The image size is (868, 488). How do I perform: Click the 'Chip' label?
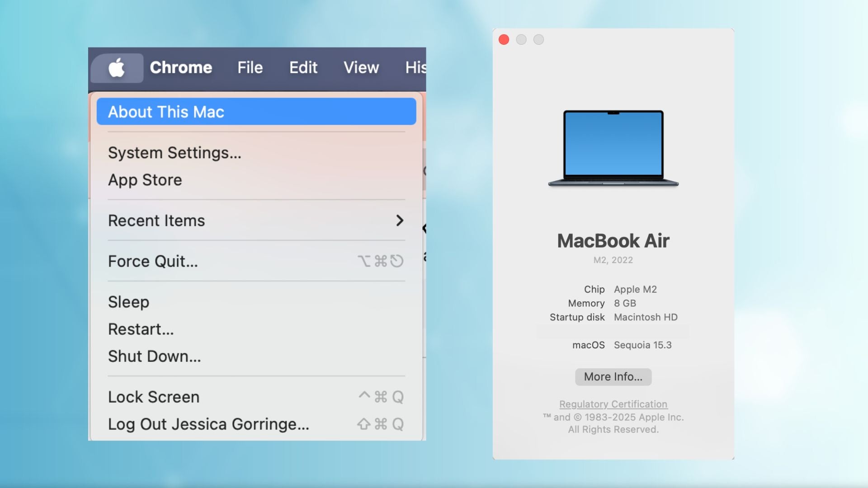[594, 289]
